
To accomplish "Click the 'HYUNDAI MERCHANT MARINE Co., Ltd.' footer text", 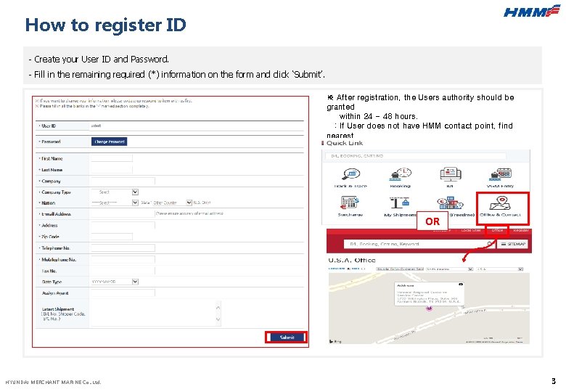I will pos(54,382).
